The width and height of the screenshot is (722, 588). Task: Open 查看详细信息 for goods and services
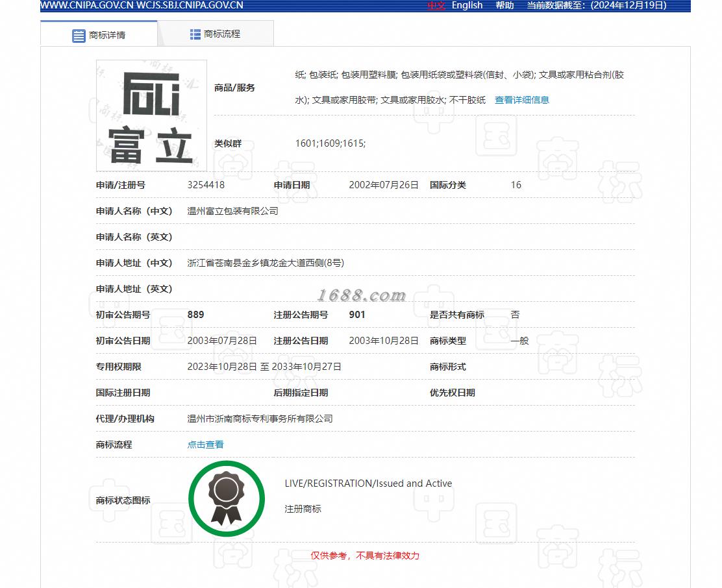click(522, 100)
